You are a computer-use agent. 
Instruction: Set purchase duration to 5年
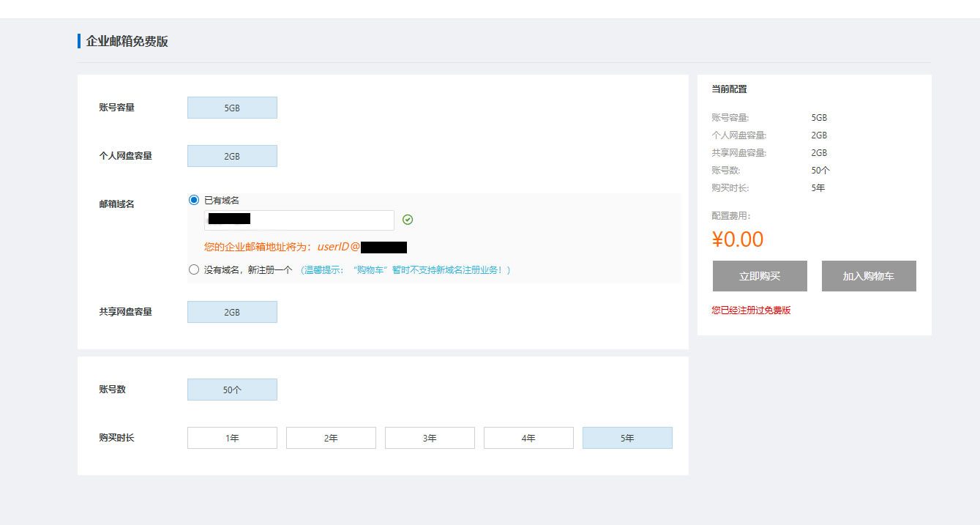(627, 438)
